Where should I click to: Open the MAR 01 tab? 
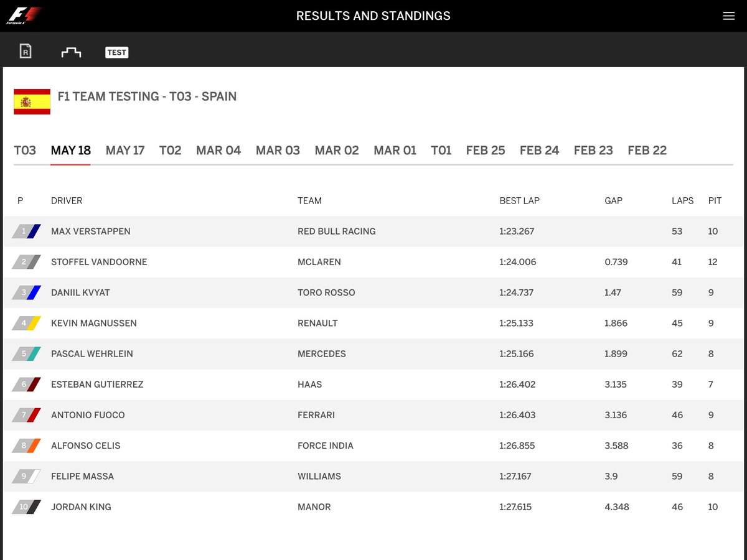tap(395, 150)
